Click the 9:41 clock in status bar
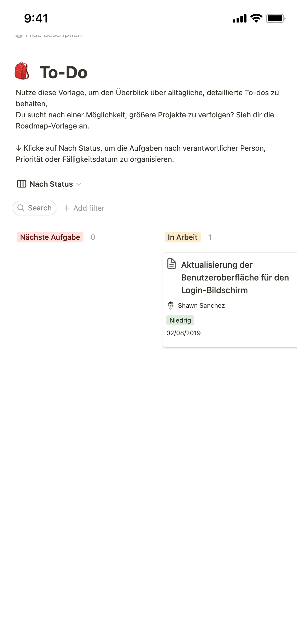Screen dimensions: 297x644 click(36, 18)
